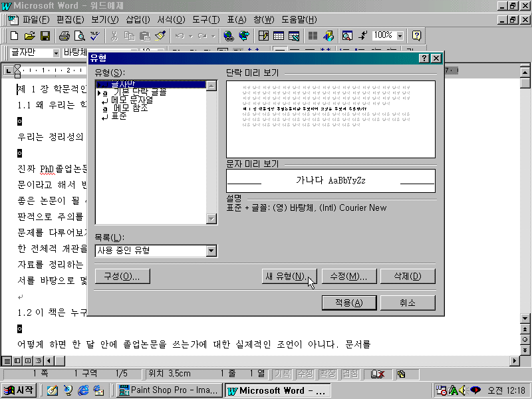
Task: Open the 100% zoom dropdown
Action: (400, 36)
